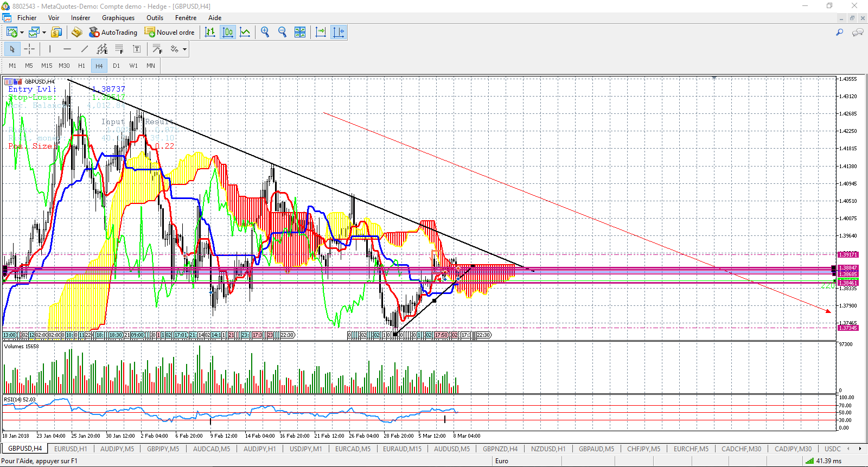
Task: Toggle the line chart display
Action: tap(245, 32)
